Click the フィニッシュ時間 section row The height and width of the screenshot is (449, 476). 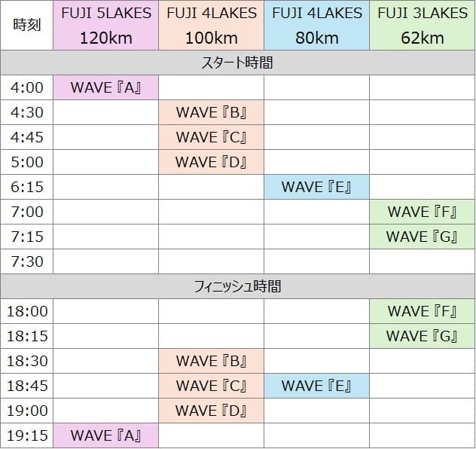(238, 286)
